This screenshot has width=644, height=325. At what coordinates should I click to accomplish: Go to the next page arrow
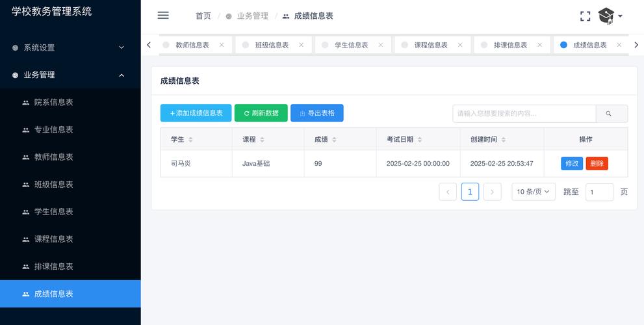[x=492, y=192]
